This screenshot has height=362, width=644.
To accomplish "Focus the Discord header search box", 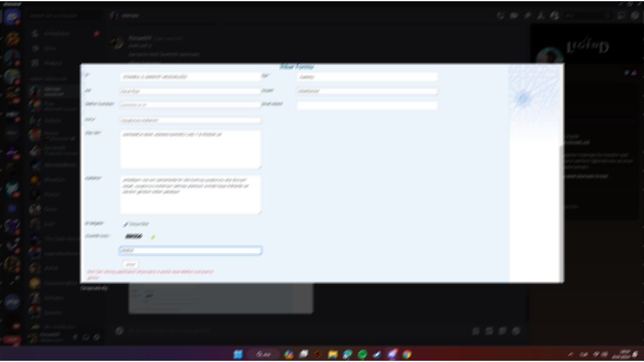I will click(588, 16).
